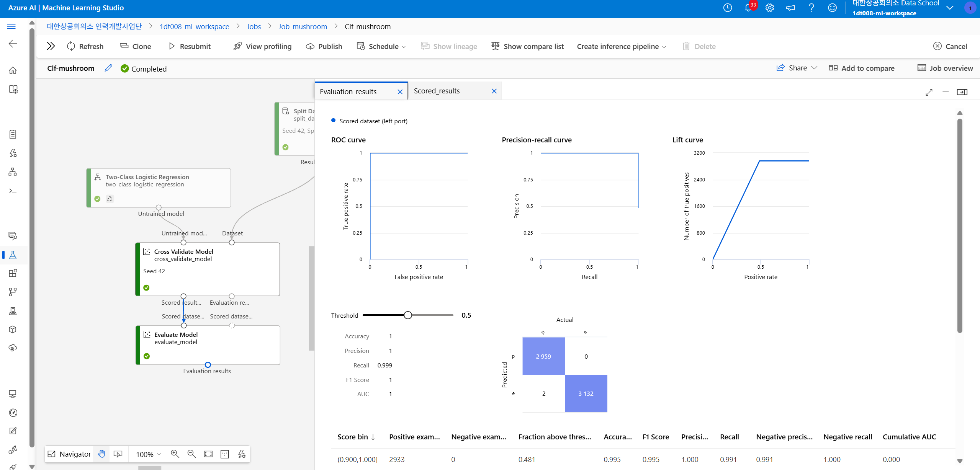
Task: Click the zoom out magnifier icon
Action: [x=191, y=454]
